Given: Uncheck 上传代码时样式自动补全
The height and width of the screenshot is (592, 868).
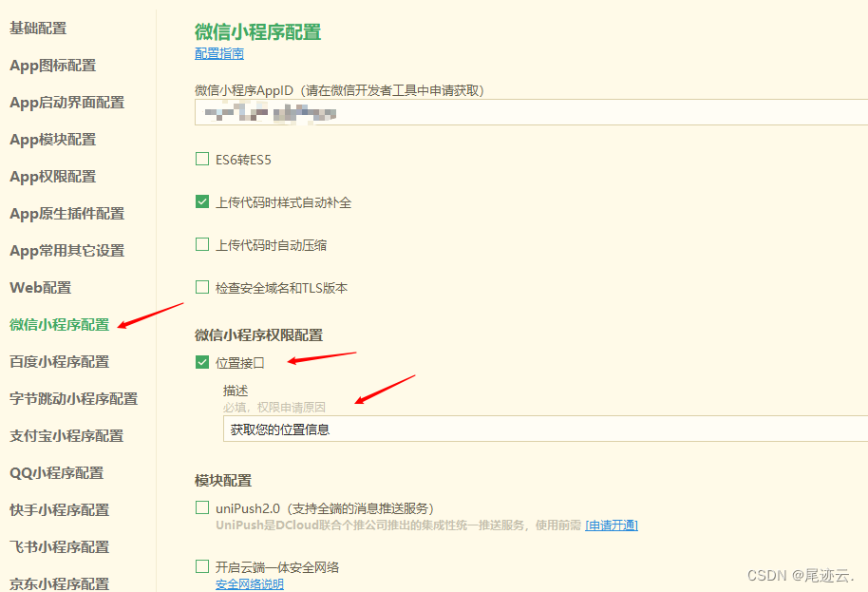Looking at the screenshot, I should [202, 201].
